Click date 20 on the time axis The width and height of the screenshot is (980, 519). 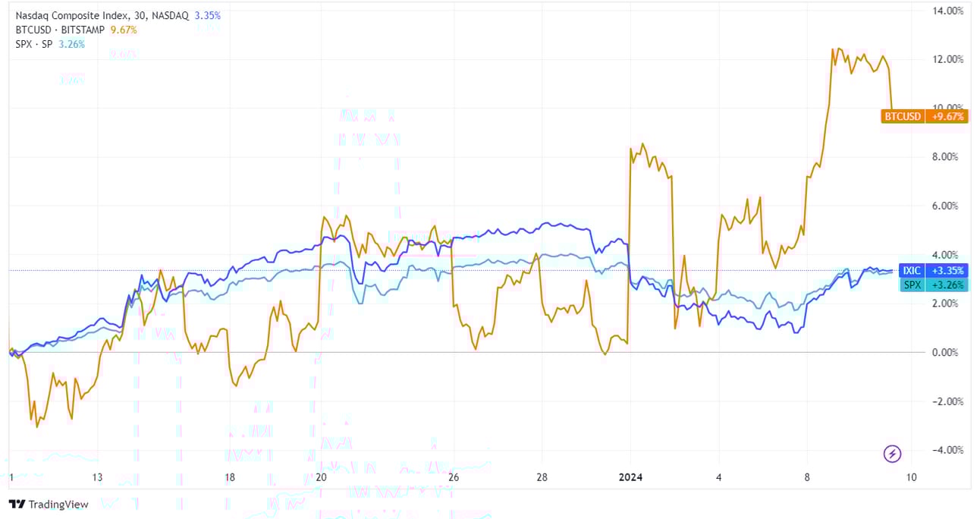pos(321,477)
